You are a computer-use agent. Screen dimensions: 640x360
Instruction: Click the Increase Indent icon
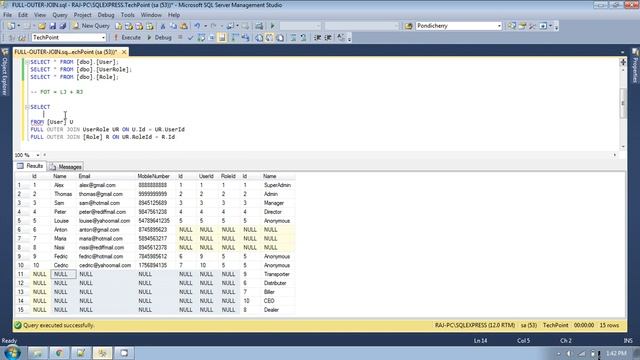[x=328, y=38]
